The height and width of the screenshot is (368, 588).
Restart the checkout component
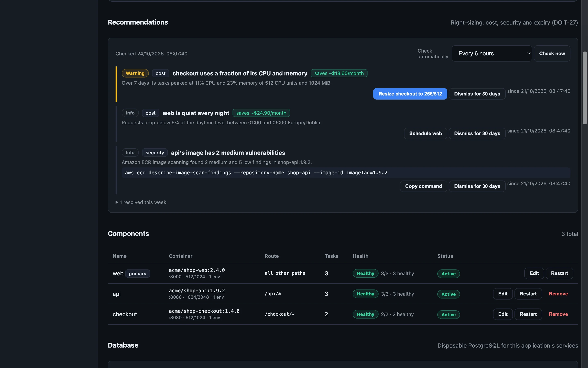(528, 314)
